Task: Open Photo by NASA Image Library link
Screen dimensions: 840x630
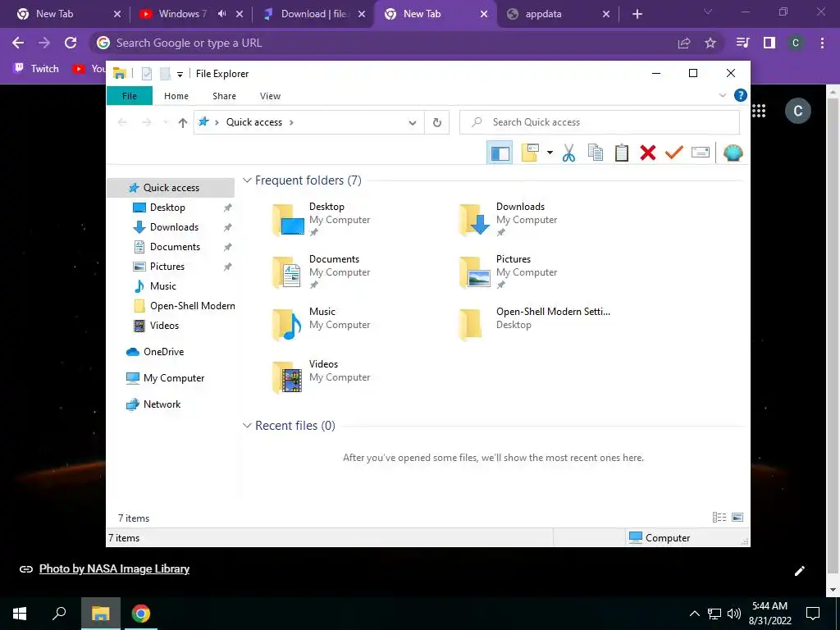Action: [114, 569]
